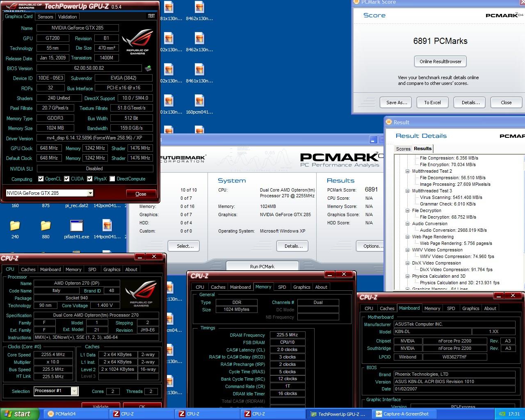Viewport: 525px width, 420px height.
Task: Click the DRAM Frequency value 225.5 MHz
Action: pos(288,335)
